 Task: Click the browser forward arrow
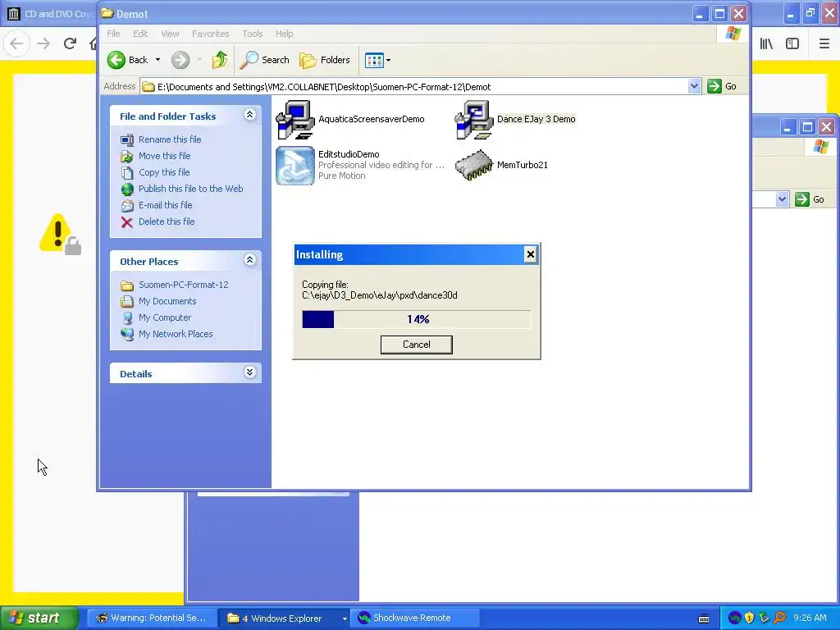[43, 43]
